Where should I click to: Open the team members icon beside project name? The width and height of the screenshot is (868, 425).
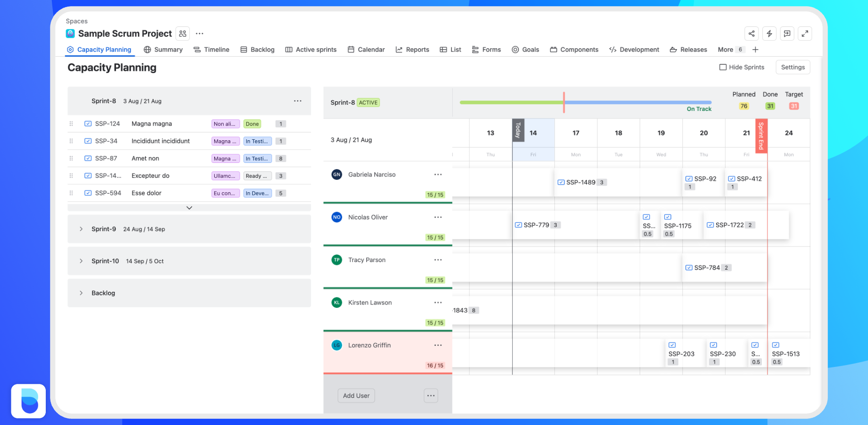[x=183, y=34]
